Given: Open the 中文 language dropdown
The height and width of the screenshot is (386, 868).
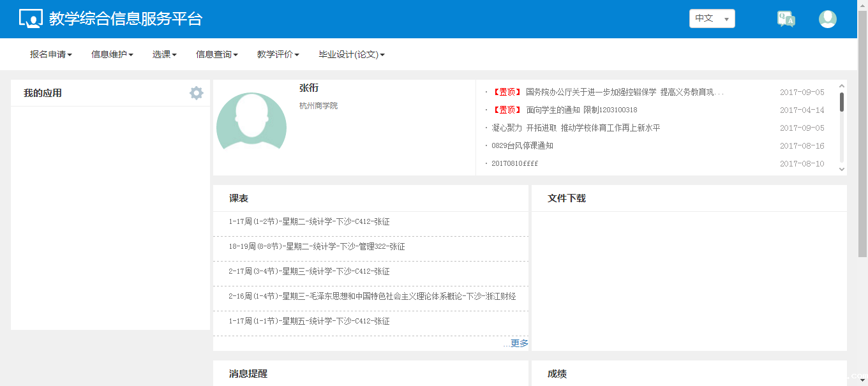Looking at the screenshot, I should click(x=712, y=19).
